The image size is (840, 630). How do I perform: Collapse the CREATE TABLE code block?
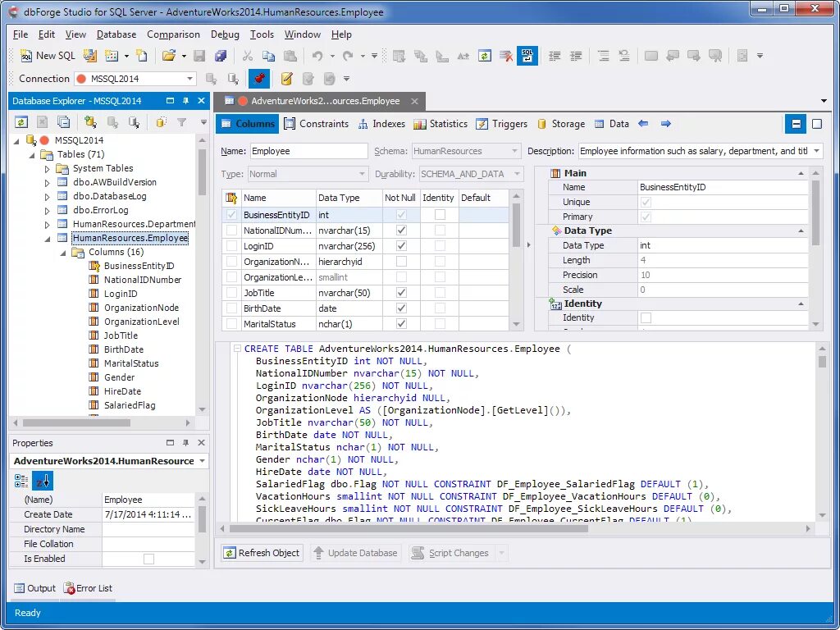[x=237, y=348]
